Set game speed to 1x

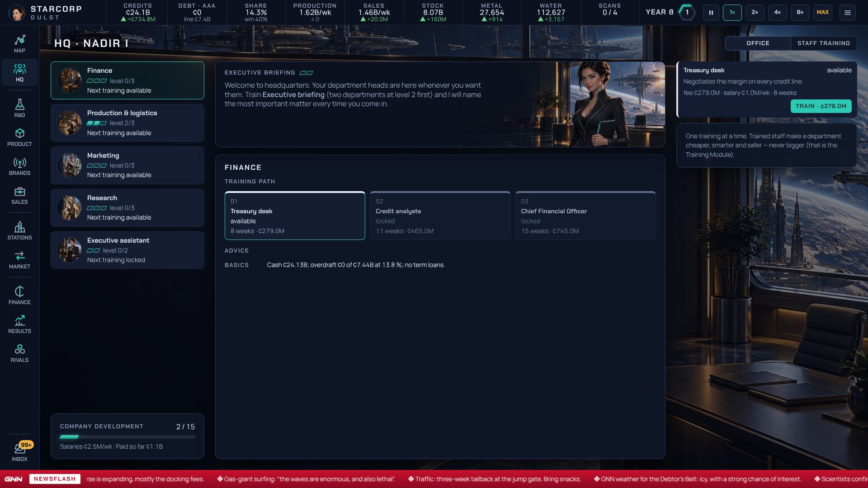(732, 13)
